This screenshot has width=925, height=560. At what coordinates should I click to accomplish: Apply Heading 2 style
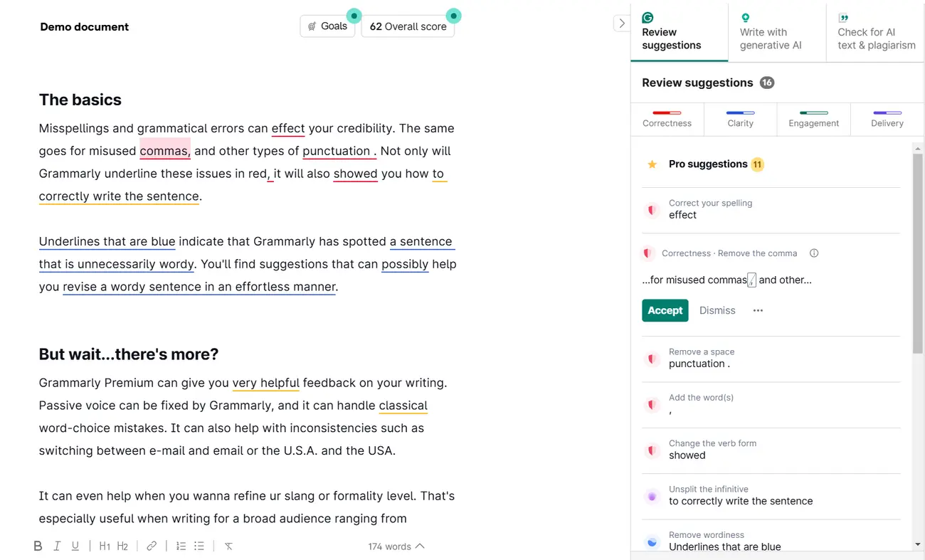(122, 545)
